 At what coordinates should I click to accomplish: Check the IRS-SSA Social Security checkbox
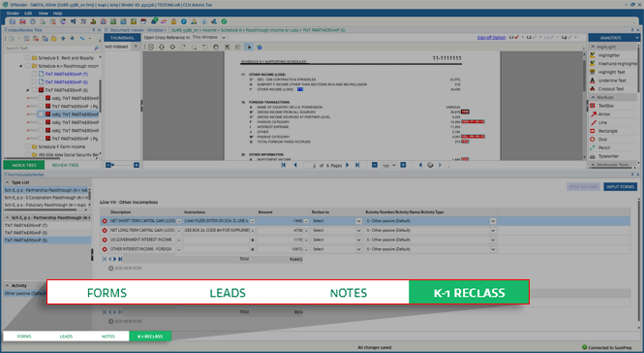(27, 155)
